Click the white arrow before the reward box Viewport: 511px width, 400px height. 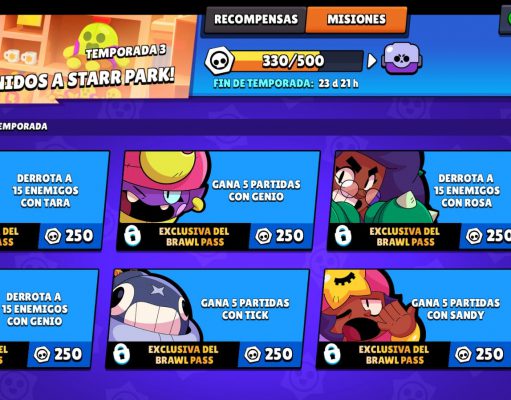(x=371, y=61)
